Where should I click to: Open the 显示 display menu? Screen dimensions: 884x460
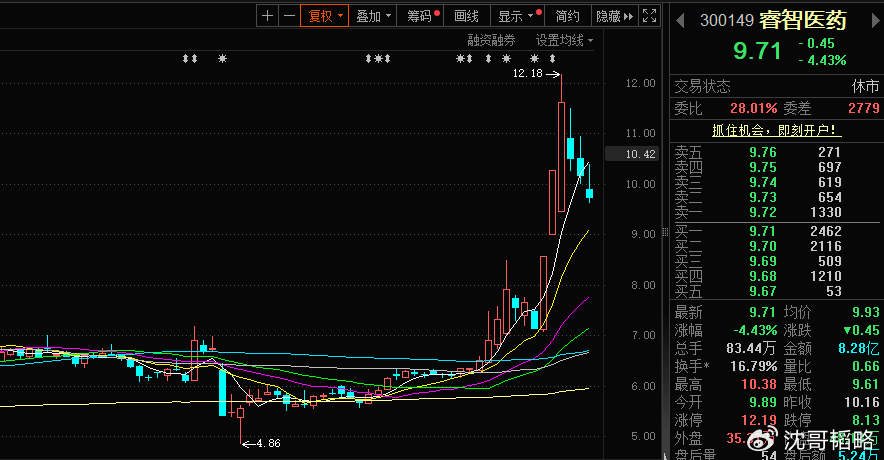pyautogui.click(x=516, y=15)
